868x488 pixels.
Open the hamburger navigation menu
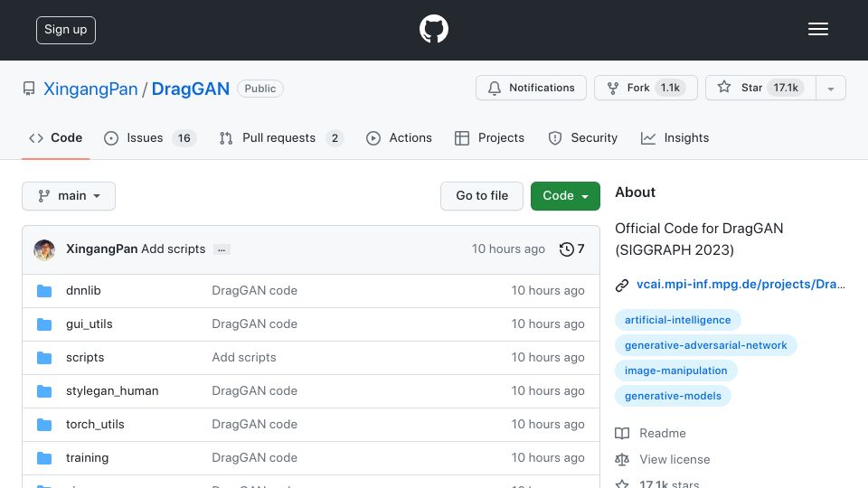(817, 29)
